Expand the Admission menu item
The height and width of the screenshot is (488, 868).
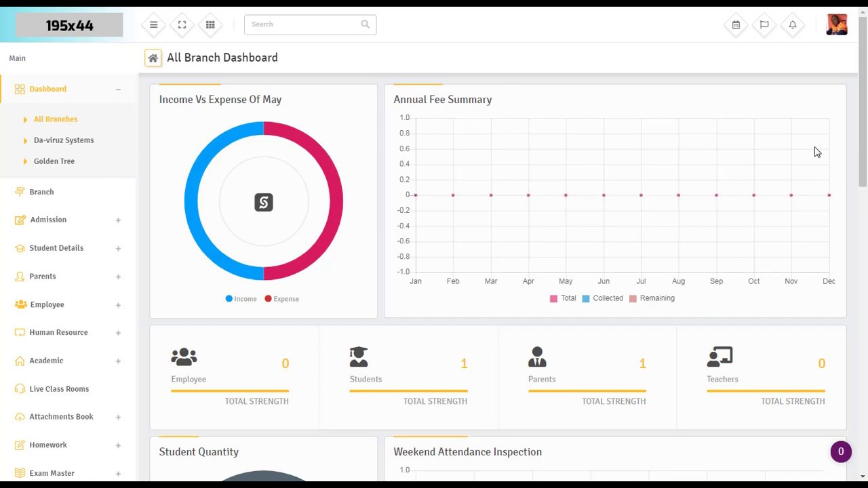coord(48,220)
